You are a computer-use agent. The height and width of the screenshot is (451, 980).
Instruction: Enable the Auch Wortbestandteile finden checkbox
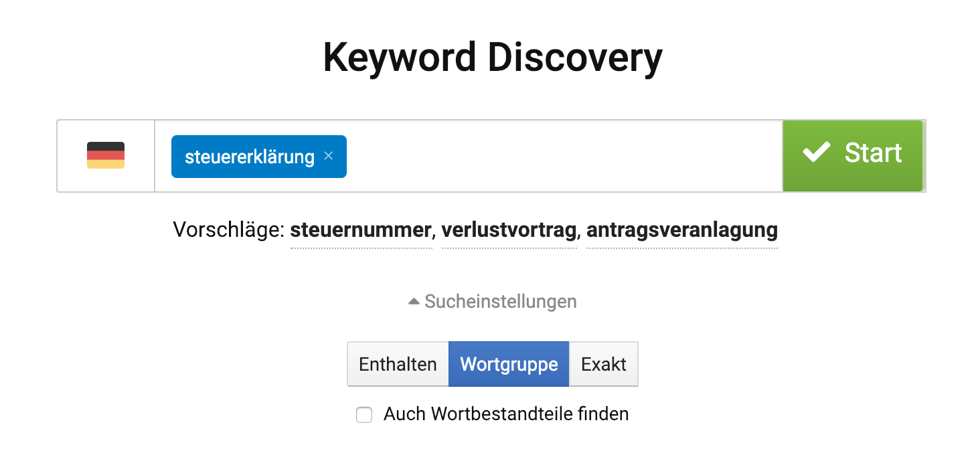(364, 415)
